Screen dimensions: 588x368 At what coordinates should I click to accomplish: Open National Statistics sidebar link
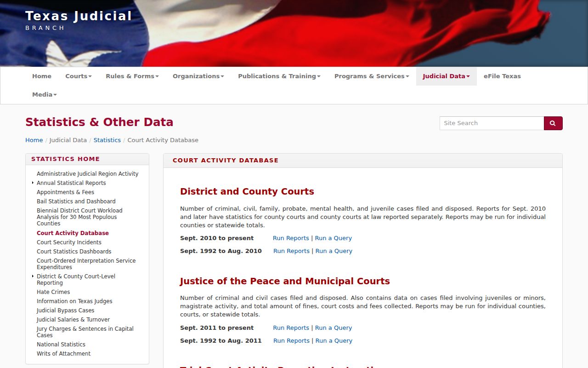point(61,345)
